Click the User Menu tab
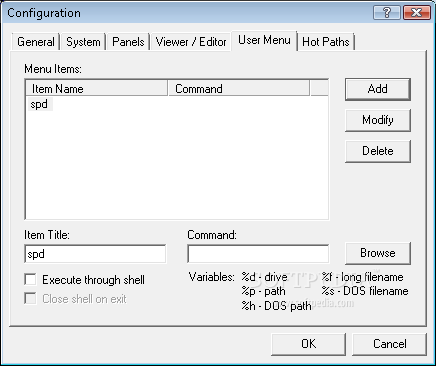436x366 pixels. pyautogui.click(x=264, y=41)
